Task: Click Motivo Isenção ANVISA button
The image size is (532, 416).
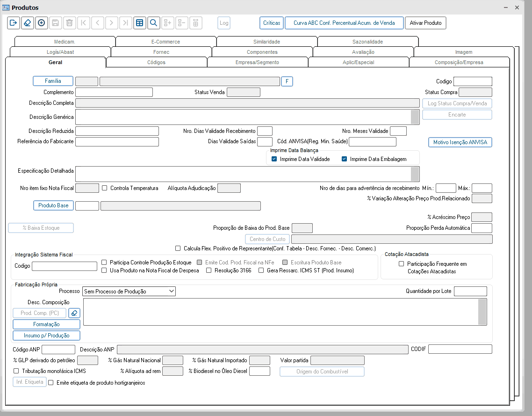Action: click(460, 142)
